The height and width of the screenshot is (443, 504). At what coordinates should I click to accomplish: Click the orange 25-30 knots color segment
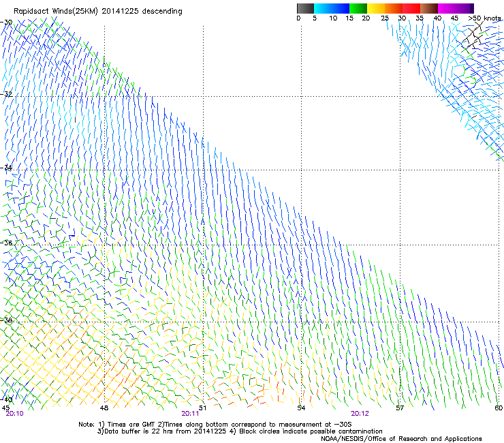394,8
